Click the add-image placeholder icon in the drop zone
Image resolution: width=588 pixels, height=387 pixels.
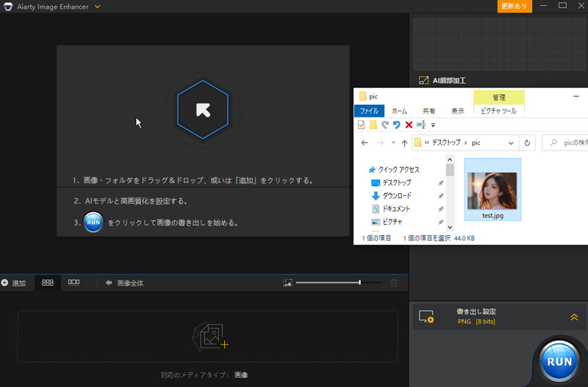point(211,336)
